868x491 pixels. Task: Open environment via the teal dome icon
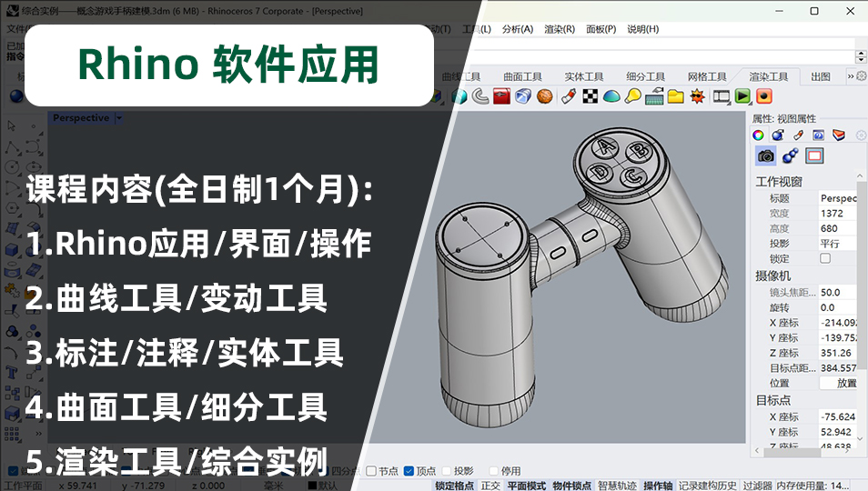tap(611, 96)
